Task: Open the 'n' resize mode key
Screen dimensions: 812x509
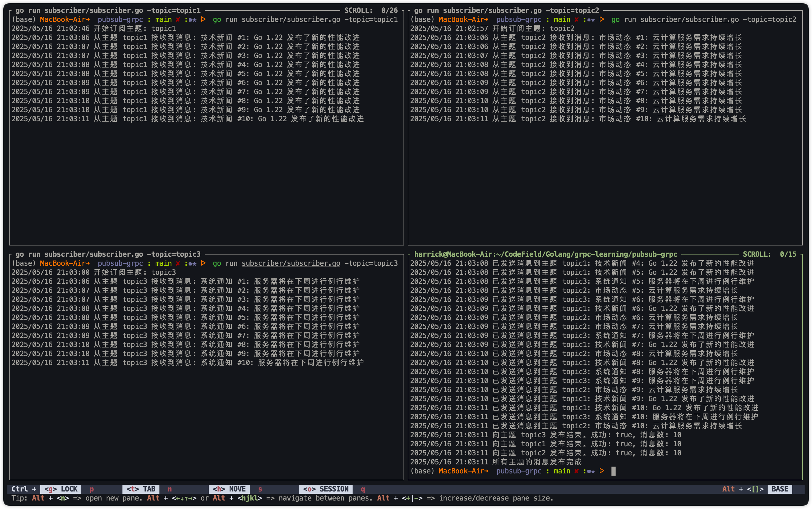Action: (170, 489)
